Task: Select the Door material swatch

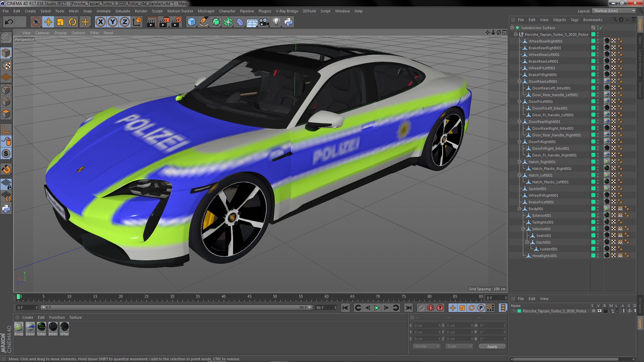Action: [x=30, y=329]
